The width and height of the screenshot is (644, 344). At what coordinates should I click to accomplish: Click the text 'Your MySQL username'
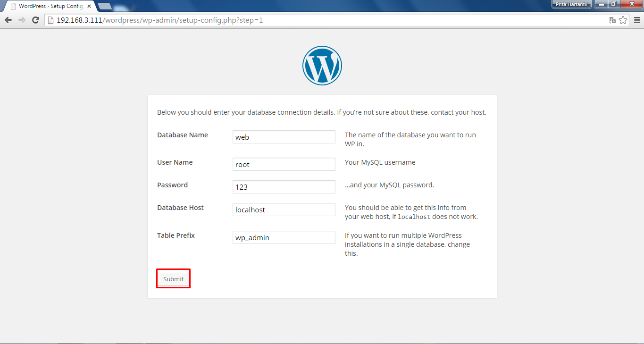point(380,162)
